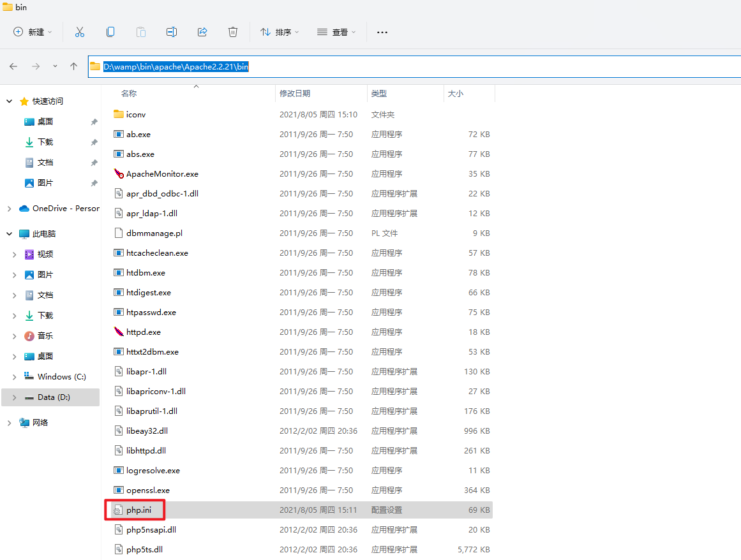Open recent locations dropdown arrow

point(56,66)
